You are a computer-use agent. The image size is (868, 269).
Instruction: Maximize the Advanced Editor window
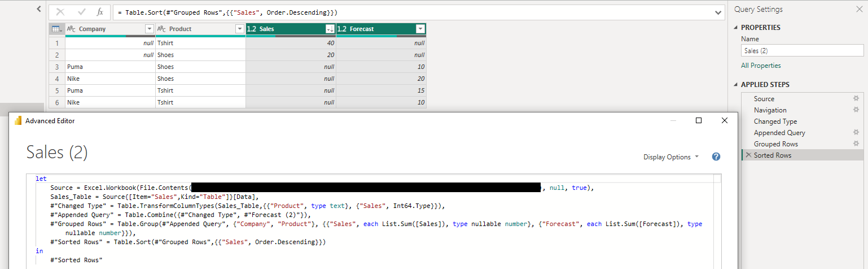[699, 120]
